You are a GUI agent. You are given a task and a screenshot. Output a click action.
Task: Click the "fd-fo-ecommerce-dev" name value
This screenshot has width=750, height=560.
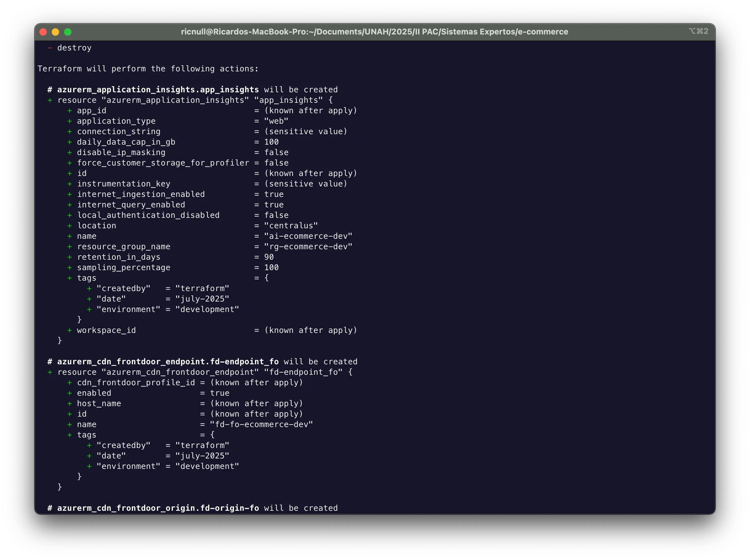point(261,425)
